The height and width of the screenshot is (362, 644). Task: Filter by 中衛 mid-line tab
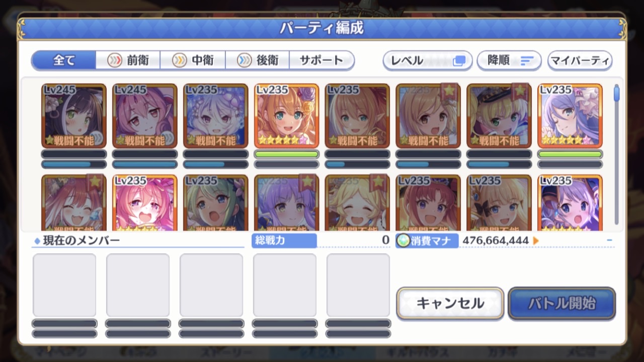[x=193, y=60]
